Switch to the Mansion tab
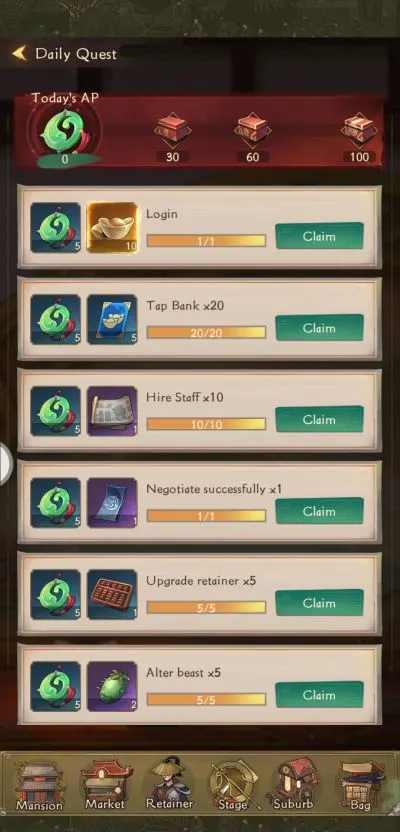400x832 pixels. (39, 786)
